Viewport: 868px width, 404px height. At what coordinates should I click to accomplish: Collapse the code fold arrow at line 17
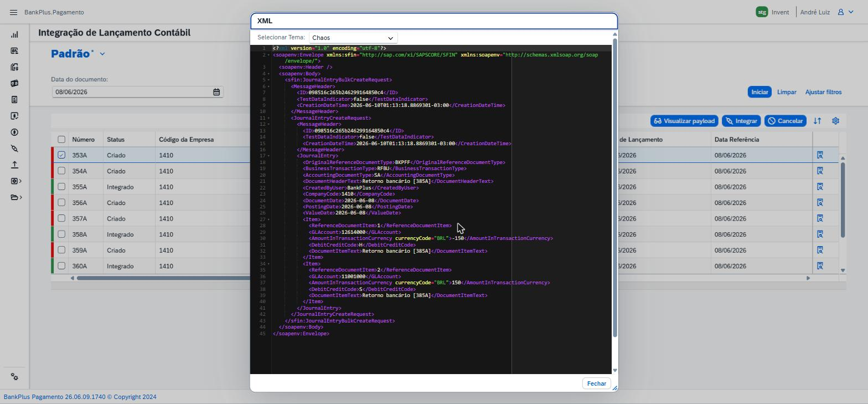click(x=269, y=156)
